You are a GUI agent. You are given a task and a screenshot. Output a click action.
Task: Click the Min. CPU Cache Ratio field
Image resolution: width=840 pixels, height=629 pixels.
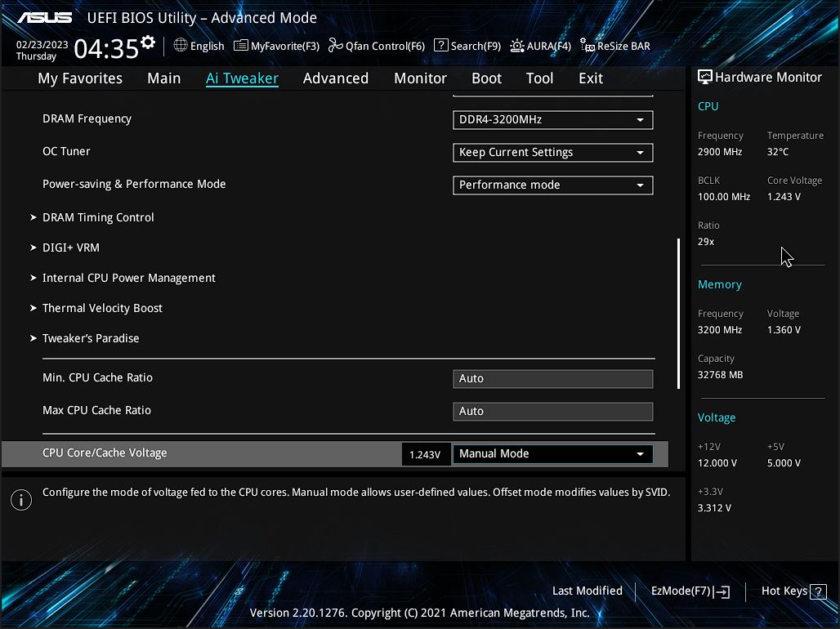click(552, 379)
